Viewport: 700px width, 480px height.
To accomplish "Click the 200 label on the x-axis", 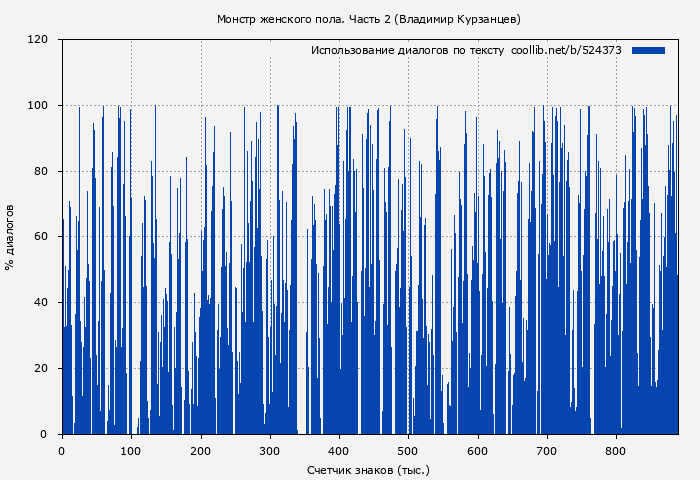I will point(201,451).
